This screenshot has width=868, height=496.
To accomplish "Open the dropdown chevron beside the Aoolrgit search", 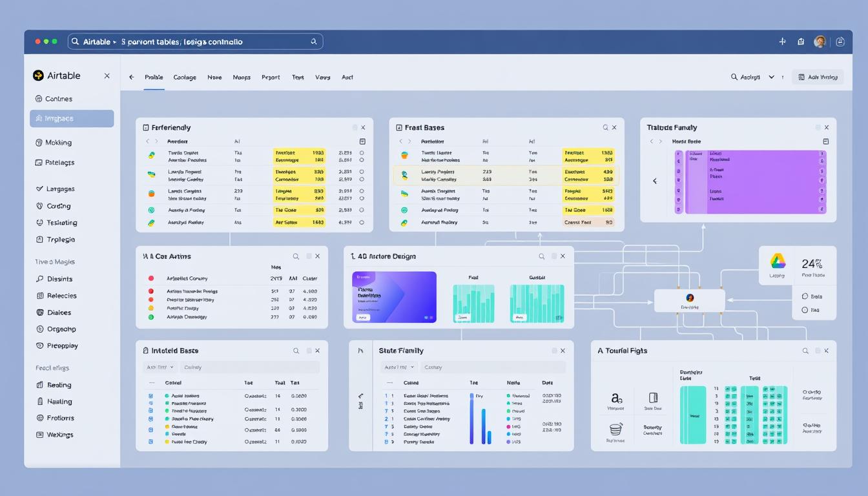I will (x=771, y=77).
